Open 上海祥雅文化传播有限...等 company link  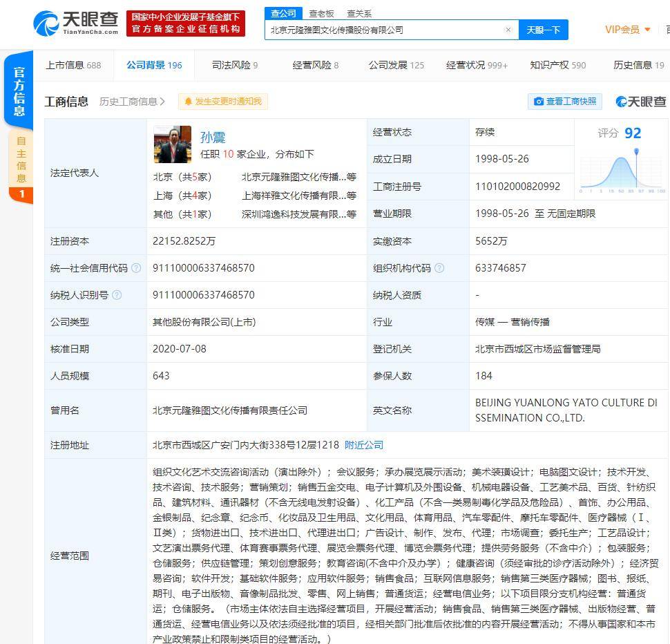coord(299,196)
